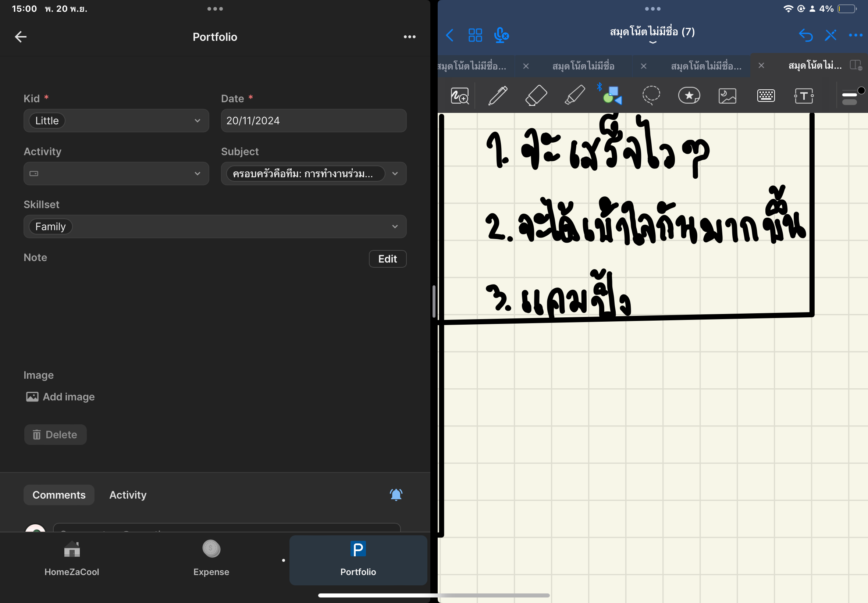Select the text box tool

(x=804, y=95)
